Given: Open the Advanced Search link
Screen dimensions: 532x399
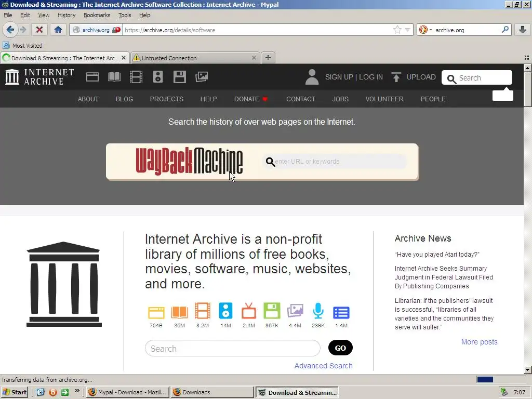Looking at the screenshot, I should coord(323,366).
